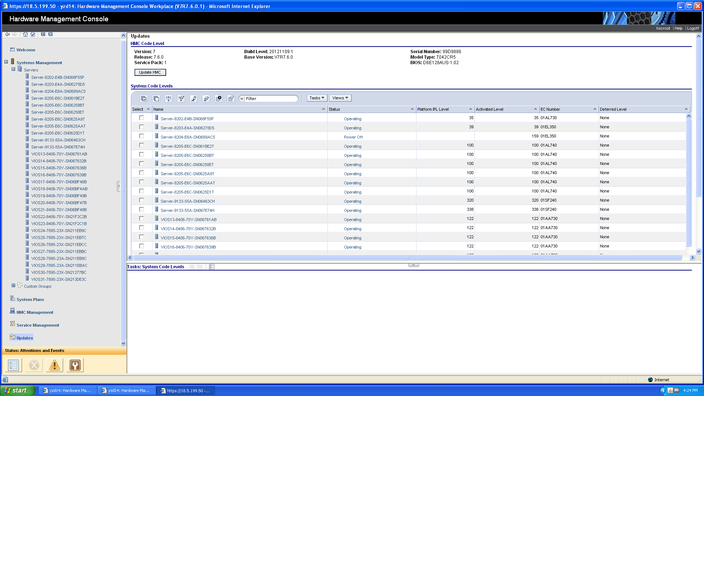
Task: Collapse the tasks pad with divider arrow
Action: pos(414,265)
